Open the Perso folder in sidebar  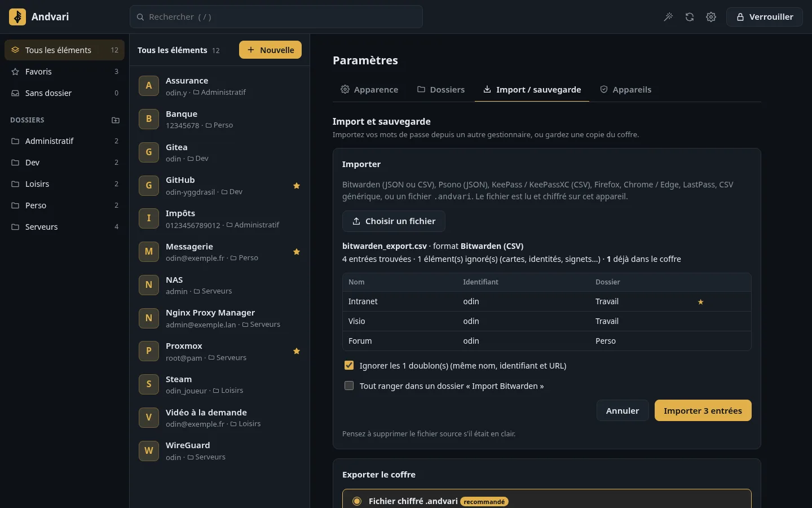point(65,205)
